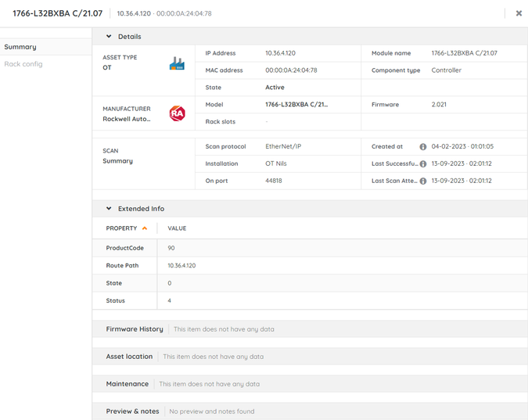Select the Summary tab in sidebar
This screenshot has width=528, height=420.
[x=20, y=47]
